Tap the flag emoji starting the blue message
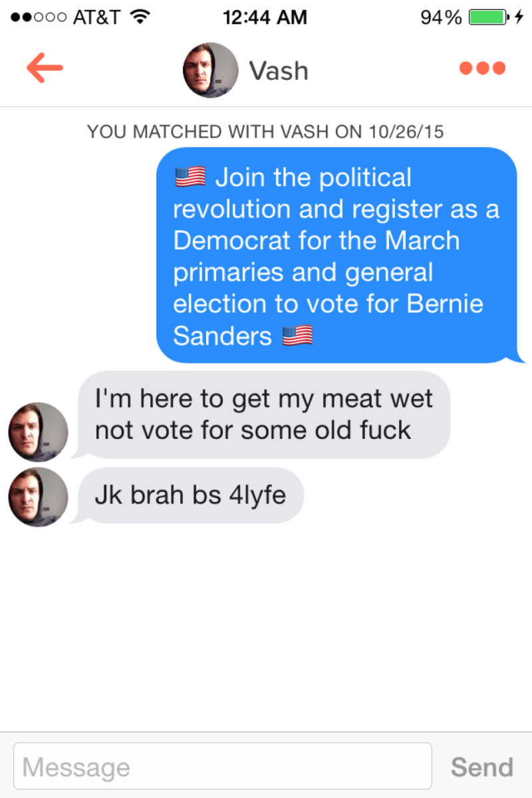This screenshot has height=798, width=532. point(190,178)
